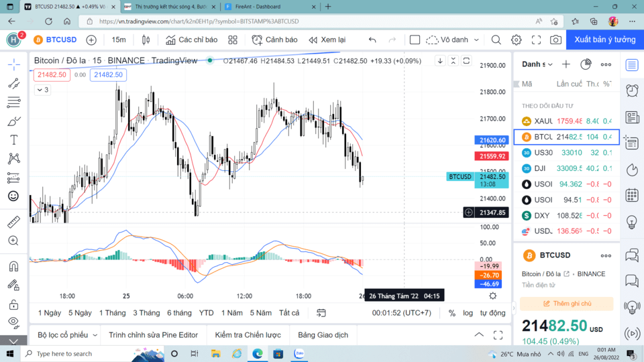Toggle log scale on price axis

pyautogui.click(x=468, y=313)
